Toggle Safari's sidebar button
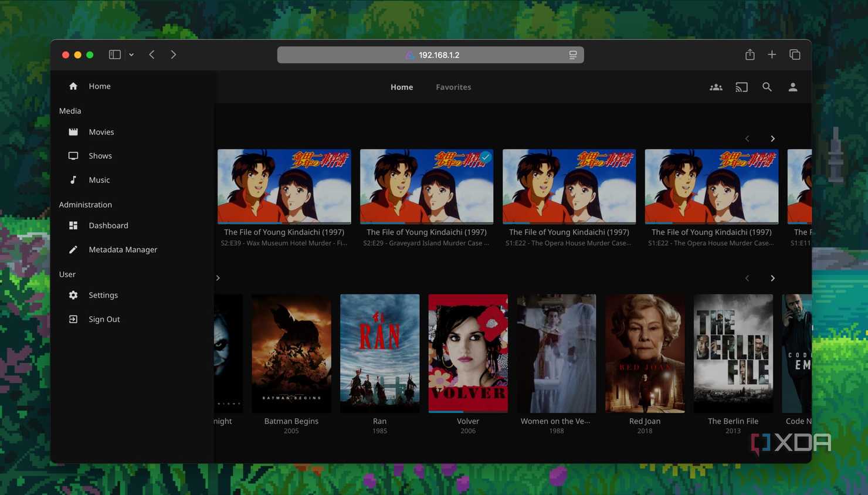Image resolution: width=868 pixels, height=495 pixels. pyautogui.click(x=115, y=55)
